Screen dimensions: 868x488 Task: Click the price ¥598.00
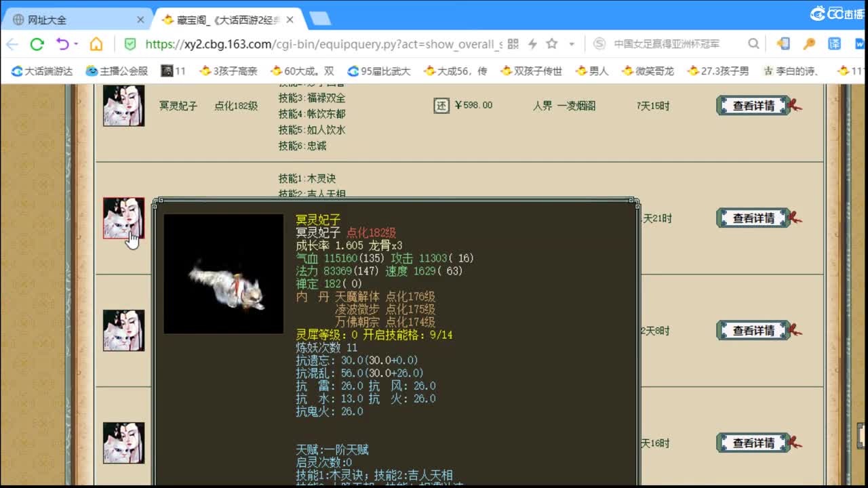(473, 106)
